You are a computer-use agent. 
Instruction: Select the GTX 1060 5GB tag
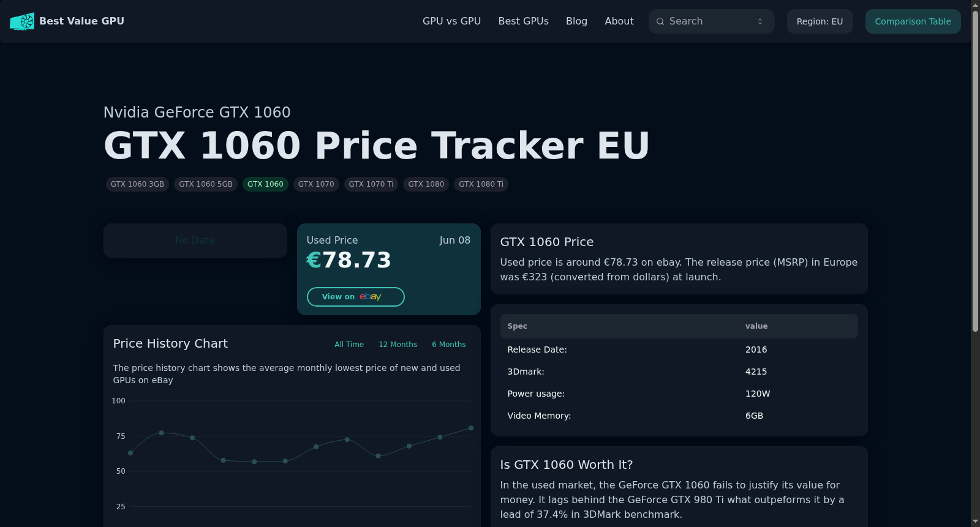(206, 184)
